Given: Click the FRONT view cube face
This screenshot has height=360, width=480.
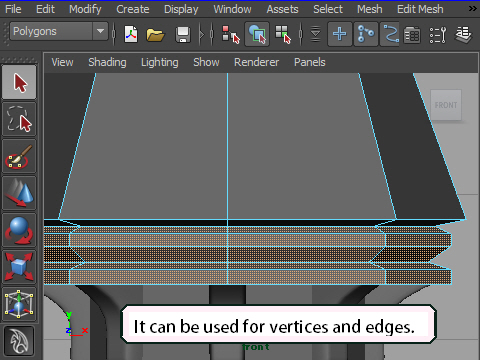Looking at the screenshot, I should tap(446, 105).
